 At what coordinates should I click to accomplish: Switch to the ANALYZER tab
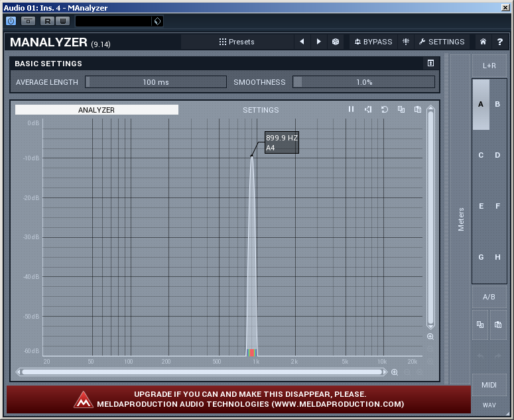[x=96, y=110]
